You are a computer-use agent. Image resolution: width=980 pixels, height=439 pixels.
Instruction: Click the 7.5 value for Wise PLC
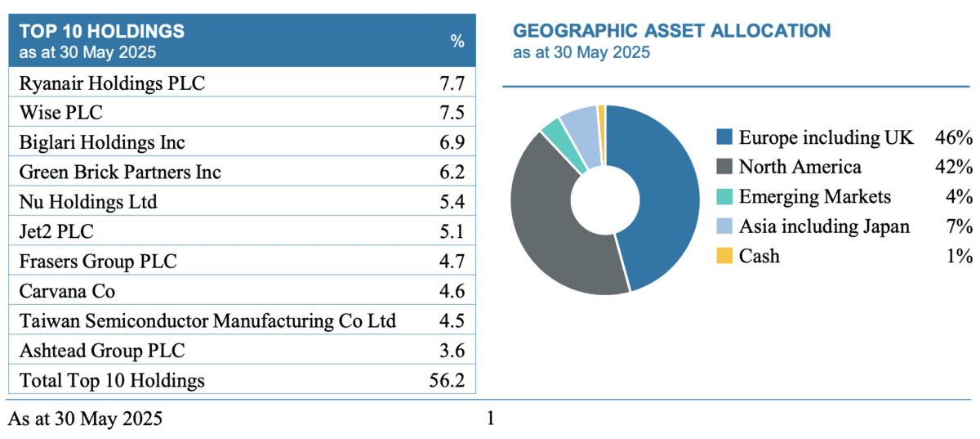tap(452, 112)
